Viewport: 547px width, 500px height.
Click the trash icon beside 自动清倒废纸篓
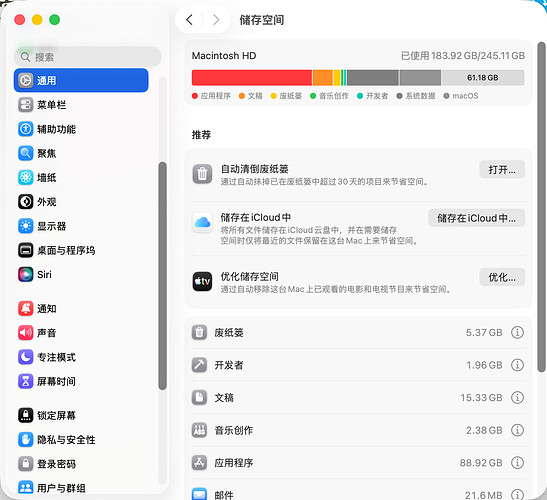click(202, 174)
